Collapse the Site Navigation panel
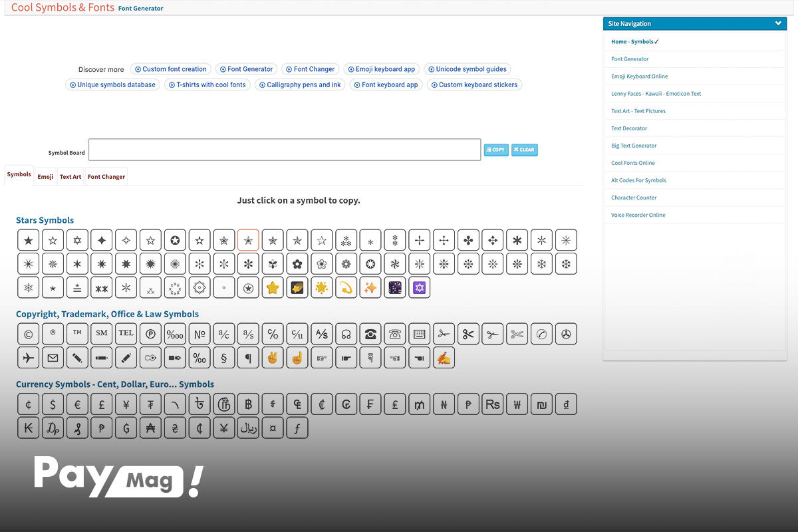This screenshot has width=798, height=532. (x=779, y=23)
